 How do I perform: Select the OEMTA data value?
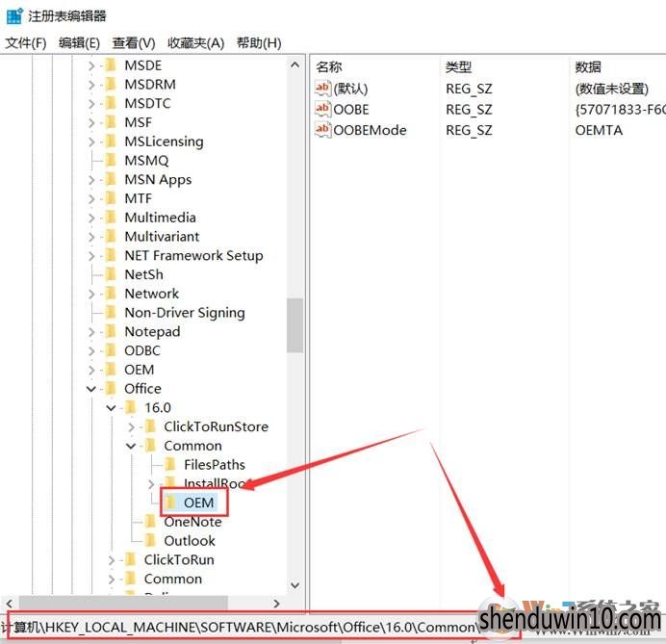[x=599, y=130]
